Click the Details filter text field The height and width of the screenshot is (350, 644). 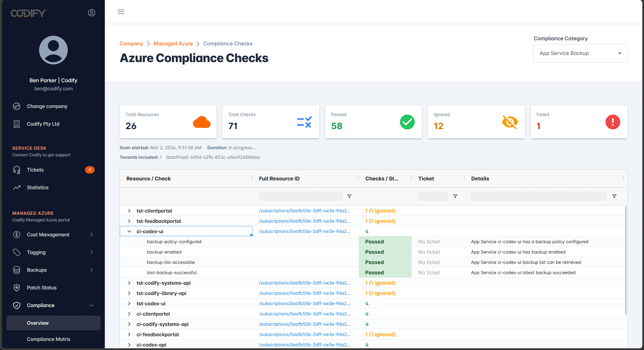point(539,196)
